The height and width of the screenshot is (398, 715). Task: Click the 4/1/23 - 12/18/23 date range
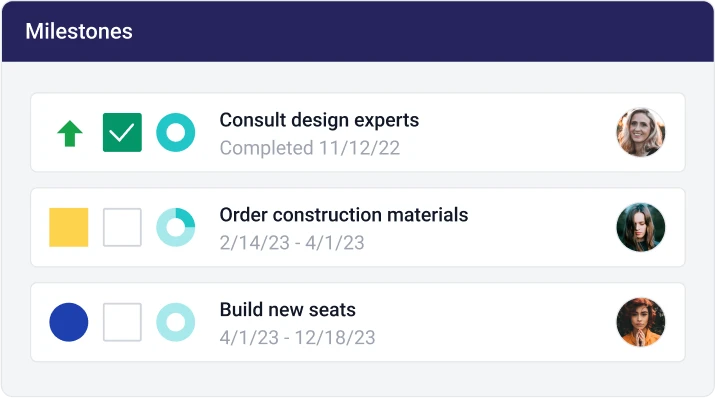[x=297, y=338]
